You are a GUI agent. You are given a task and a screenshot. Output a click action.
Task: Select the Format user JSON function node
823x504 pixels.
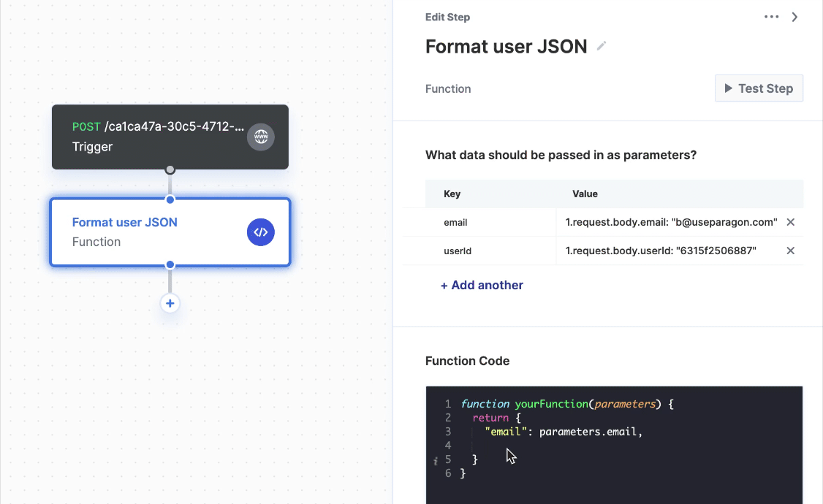tap(170, 232)
